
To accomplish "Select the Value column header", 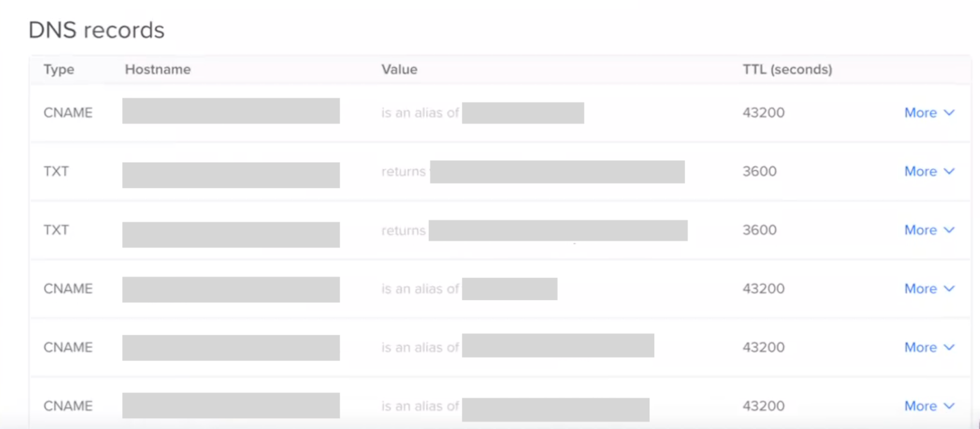I will point(399,69).
